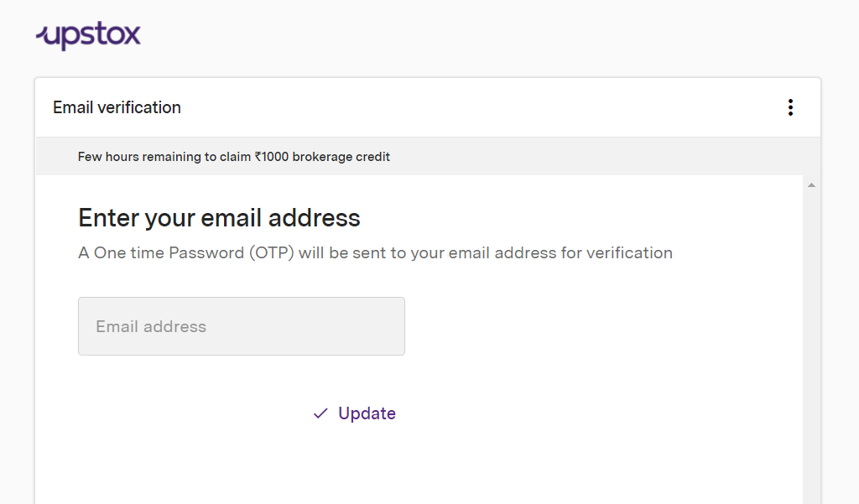
Task: Open the three-dot options menu
Action: (x=790, y=107)
